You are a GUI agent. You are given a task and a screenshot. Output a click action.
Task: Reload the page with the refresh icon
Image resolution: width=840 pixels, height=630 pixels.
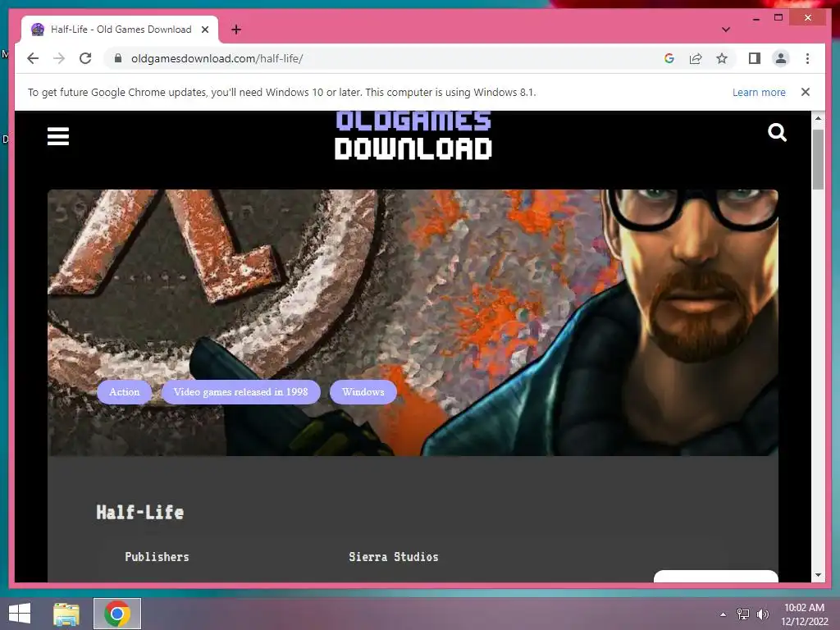pyautogui.click(x=85, y=58)
